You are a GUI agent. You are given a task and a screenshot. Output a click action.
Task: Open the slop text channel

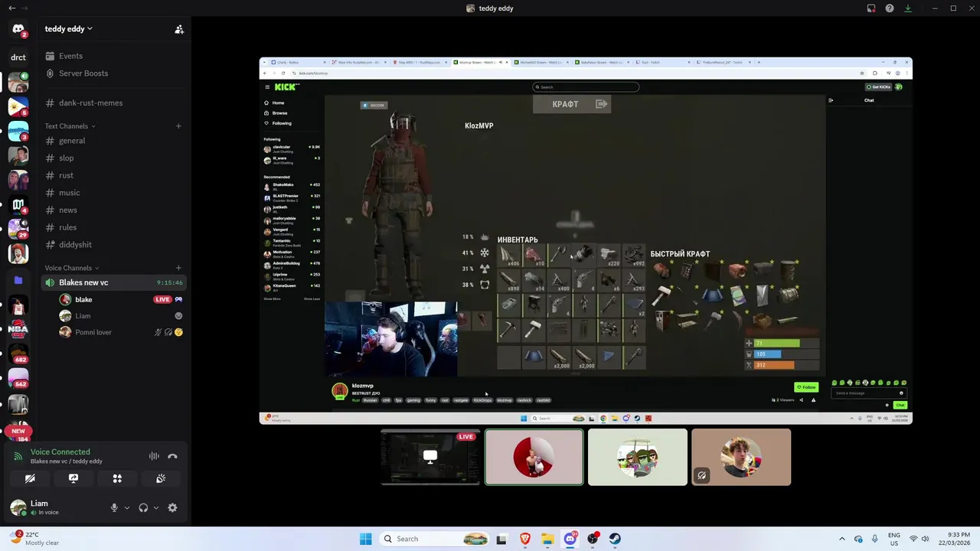point(113,158)
